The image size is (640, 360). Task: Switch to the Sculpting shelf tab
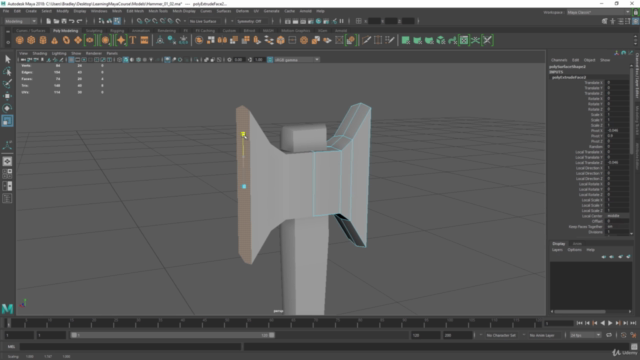[94, 31]
